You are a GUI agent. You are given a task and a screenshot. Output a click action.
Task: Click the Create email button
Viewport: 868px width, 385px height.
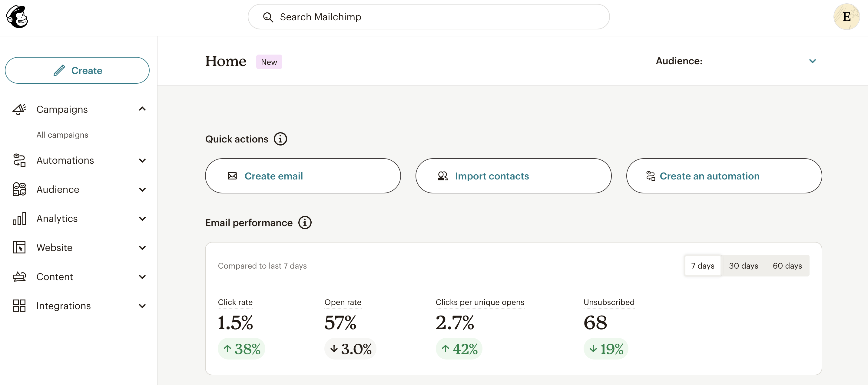pos(303,176)
